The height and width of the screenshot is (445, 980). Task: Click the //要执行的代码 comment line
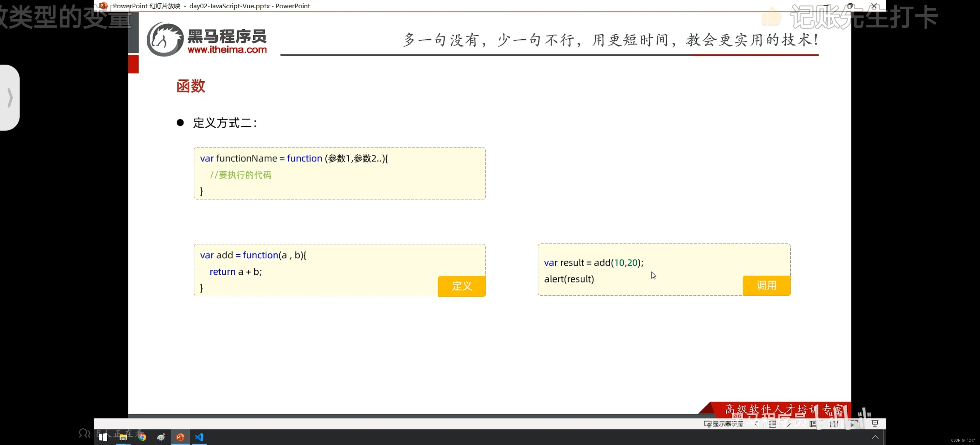coord(240,175)
